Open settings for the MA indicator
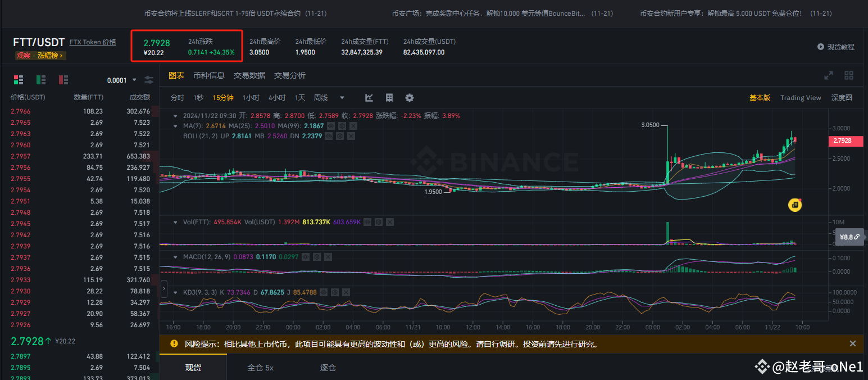868x380 pixels. [342, 126]
